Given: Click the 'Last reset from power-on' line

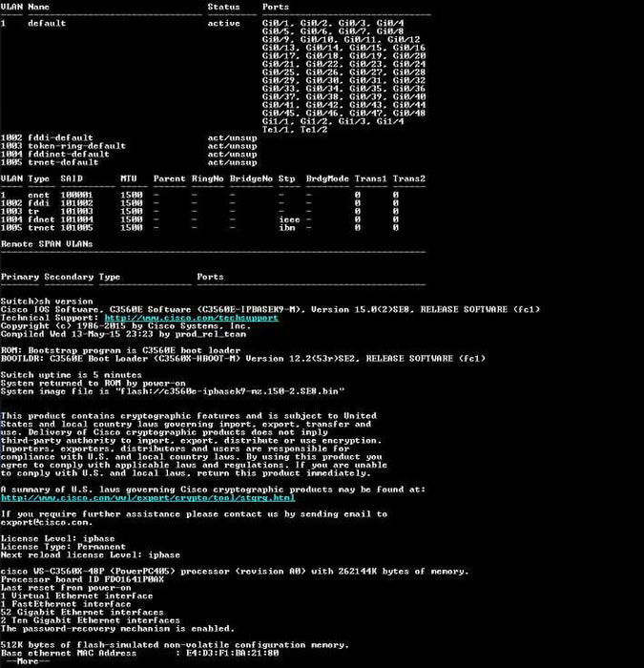Looking at the screenshot, I should (x=66, y=588).
